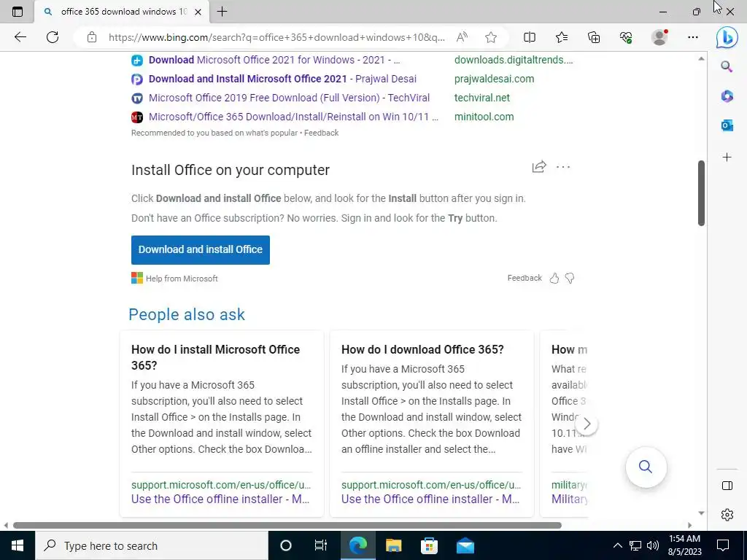Click Download and install Office button
747x560 pixels.
pyautogui.click(x=201, y=249)
